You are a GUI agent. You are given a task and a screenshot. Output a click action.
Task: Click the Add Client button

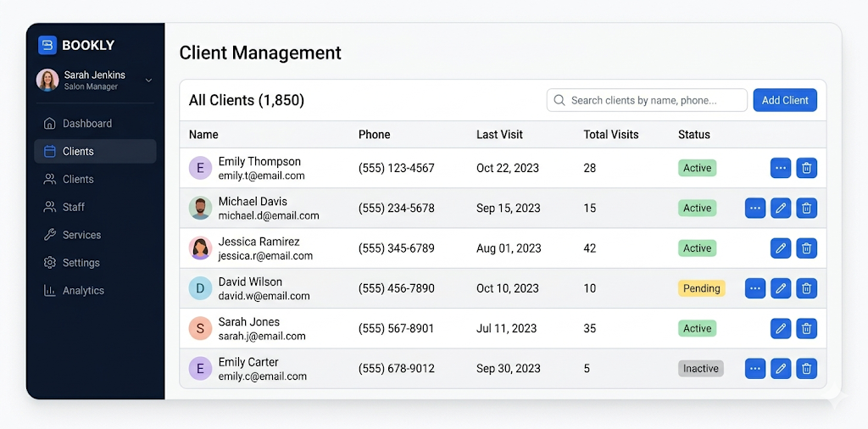(785, 100)
